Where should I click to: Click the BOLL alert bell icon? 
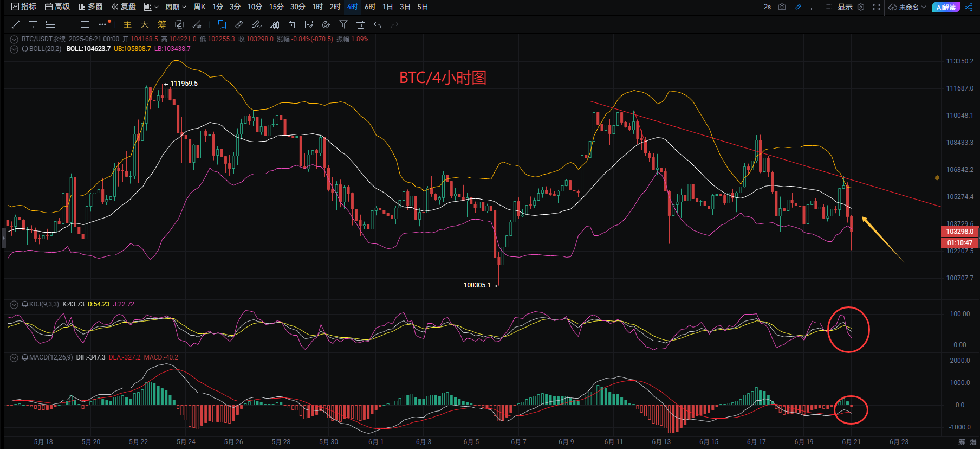25,49
